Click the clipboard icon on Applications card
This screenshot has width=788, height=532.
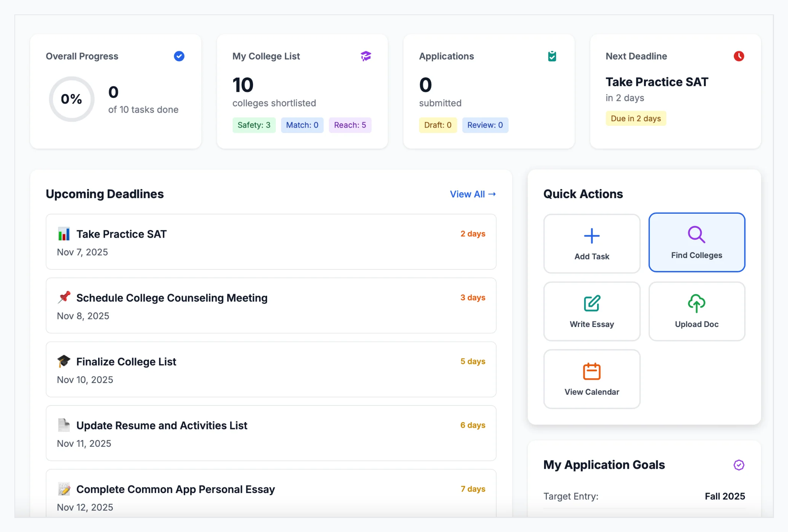click(x=552, y=56)
